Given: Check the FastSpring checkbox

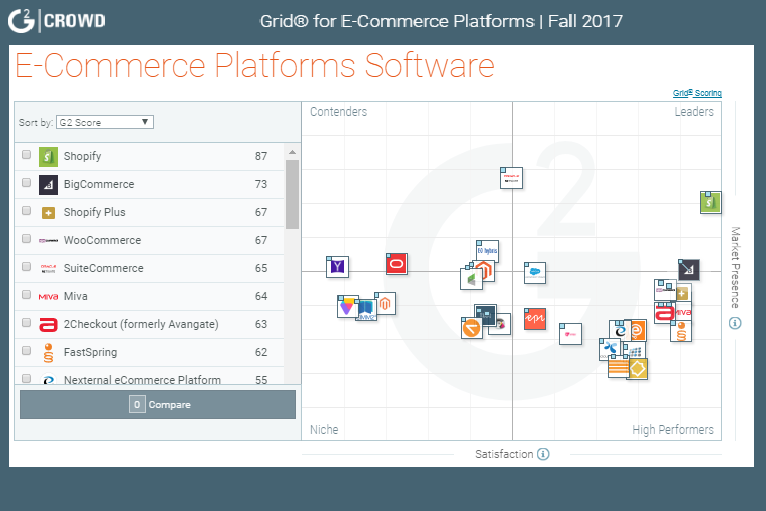Looking at the screenshot, I should 26,351.
